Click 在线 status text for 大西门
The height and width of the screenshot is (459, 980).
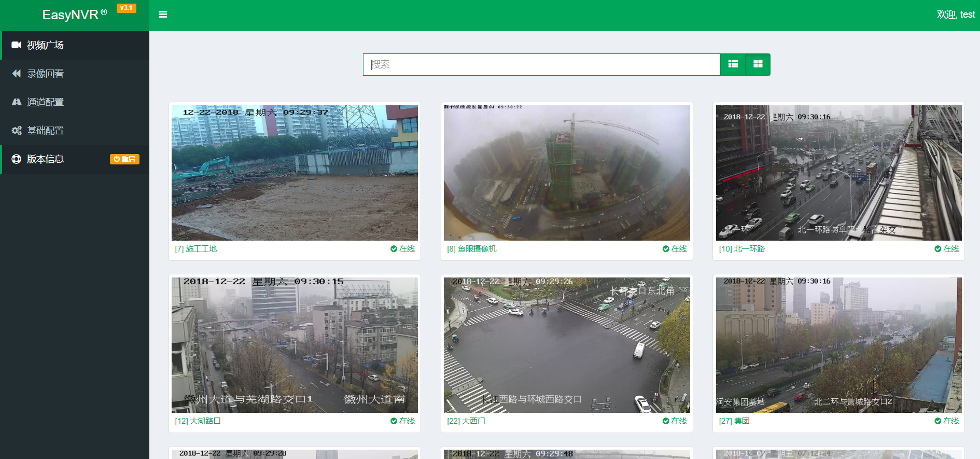[x=679, y=421]
